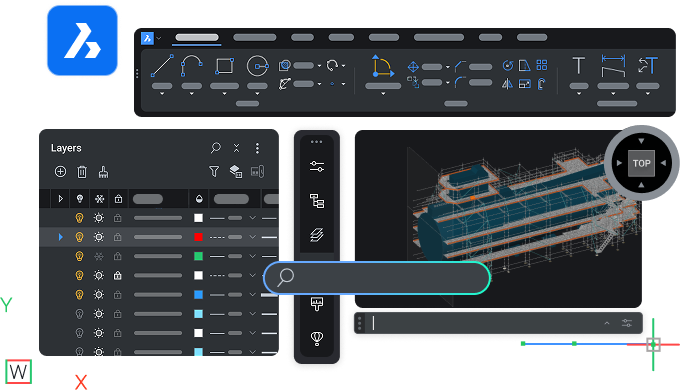The height and width of the screenshot is (390, 680).
Task: Click into the floating search field
Action: (x=376, y=278)
